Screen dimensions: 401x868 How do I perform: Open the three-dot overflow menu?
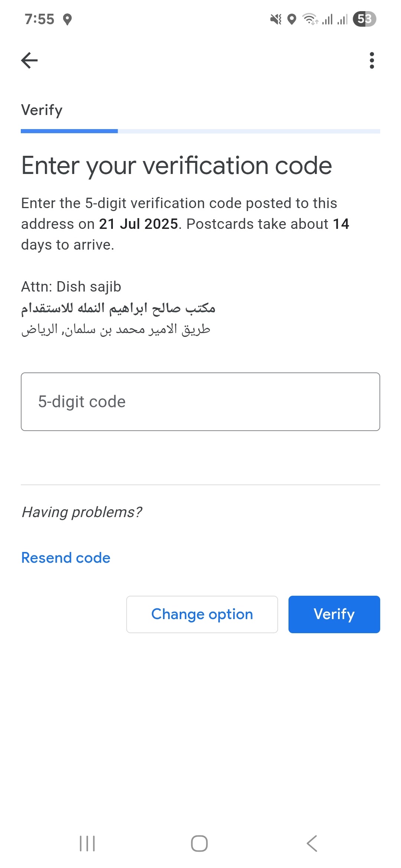372,60
